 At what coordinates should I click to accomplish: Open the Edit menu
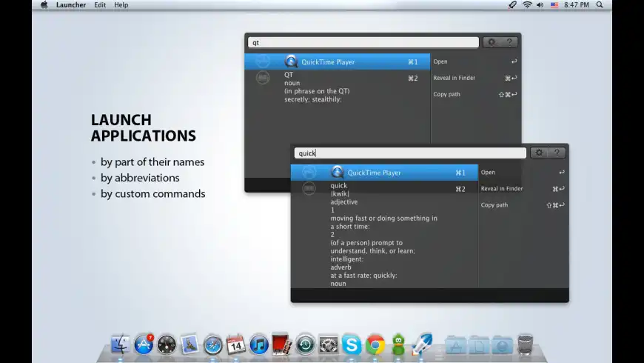click(100, 5)
